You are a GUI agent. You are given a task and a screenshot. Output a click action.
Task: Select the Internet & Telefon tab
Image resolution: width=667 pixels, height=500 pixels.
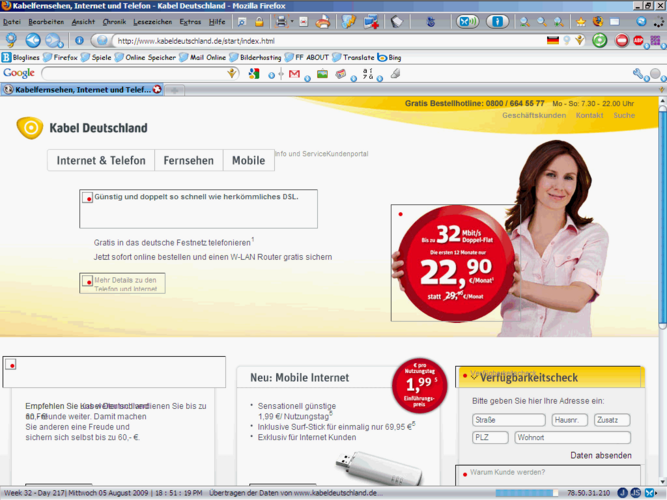(101, 160)
